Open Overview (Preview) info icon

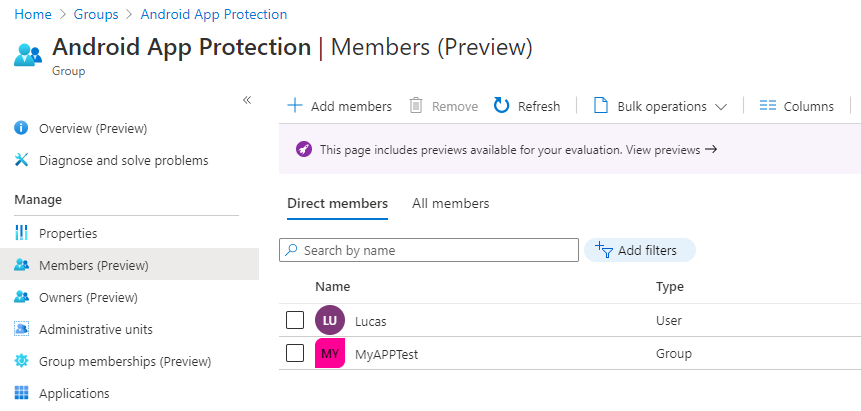click(21, 129)
